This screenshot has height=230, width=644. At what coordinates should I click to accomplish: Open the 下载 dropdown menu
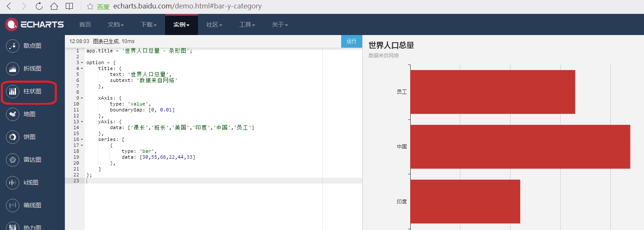tap(149, 24)
